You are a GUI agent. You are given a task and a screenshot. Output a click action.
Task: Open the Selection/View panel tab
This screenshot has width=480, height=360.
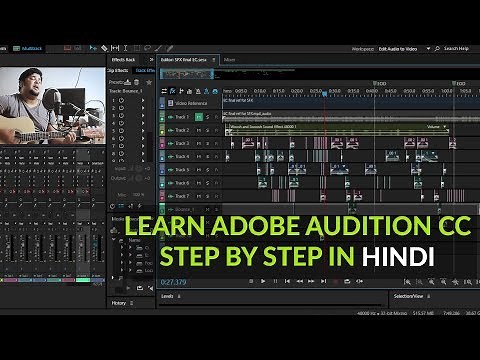(408, 296)
